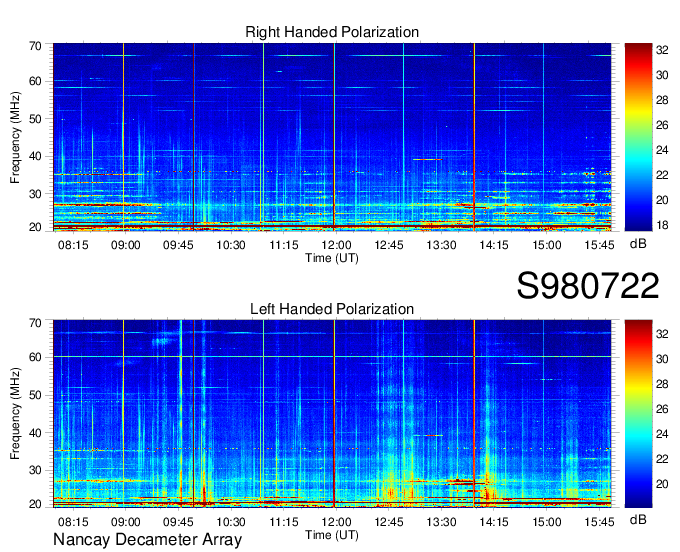Click the 15:45 tick on Right Handed time axis

pyautogui.click(x=599, y=245)
